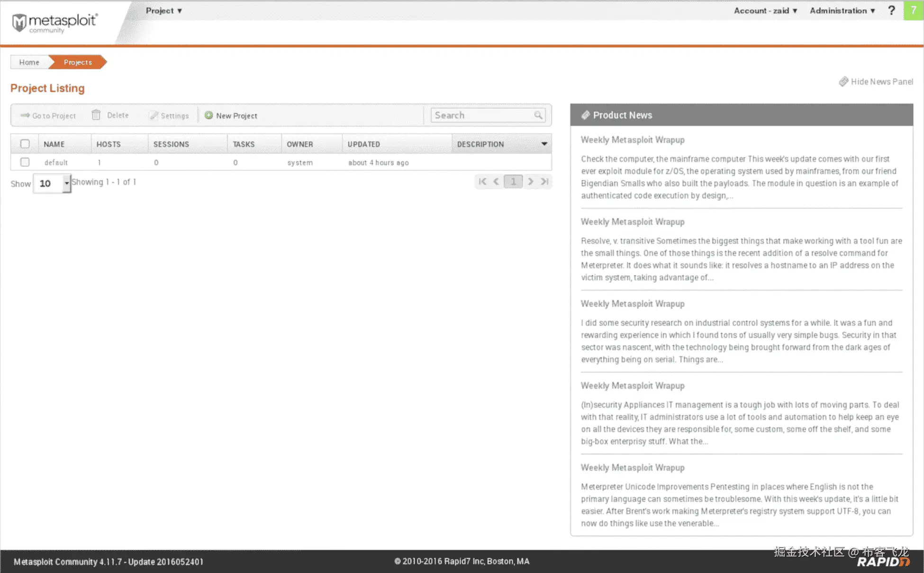Select all projects with header checkbox

click(25, 144)
